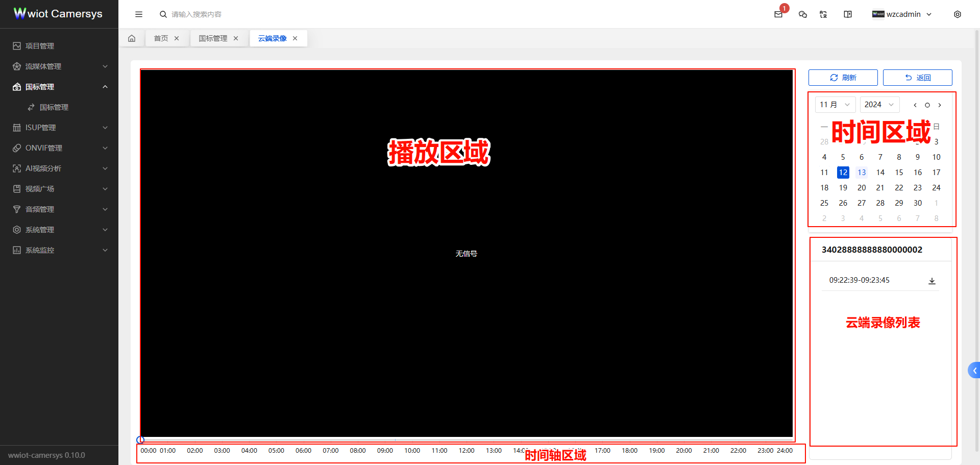Select 国标管理 submenu item in sidebar
The height and width of the screenshot is (465, 980).
pyautogui.click(x=54, y=107)
